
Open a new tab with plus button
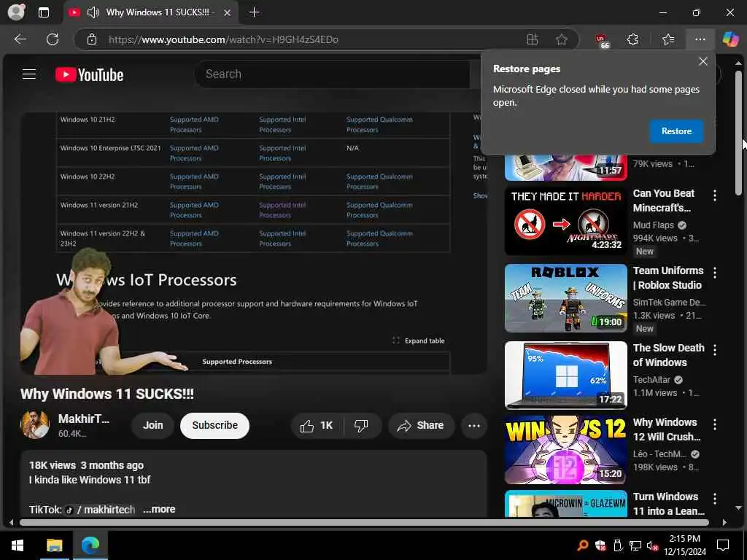point(255,12)
